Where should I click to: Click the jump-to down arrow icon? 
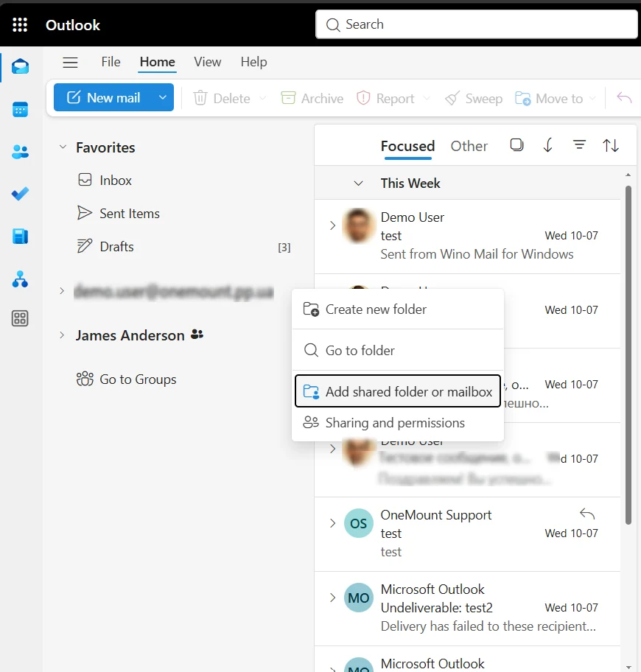point(547,145)
